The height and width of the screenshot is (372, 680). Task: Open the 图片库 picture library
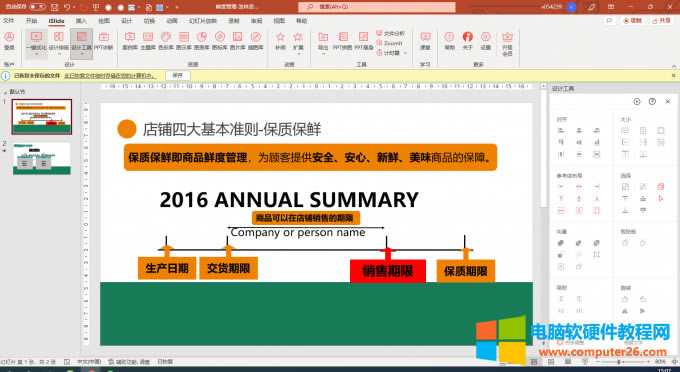238,40
